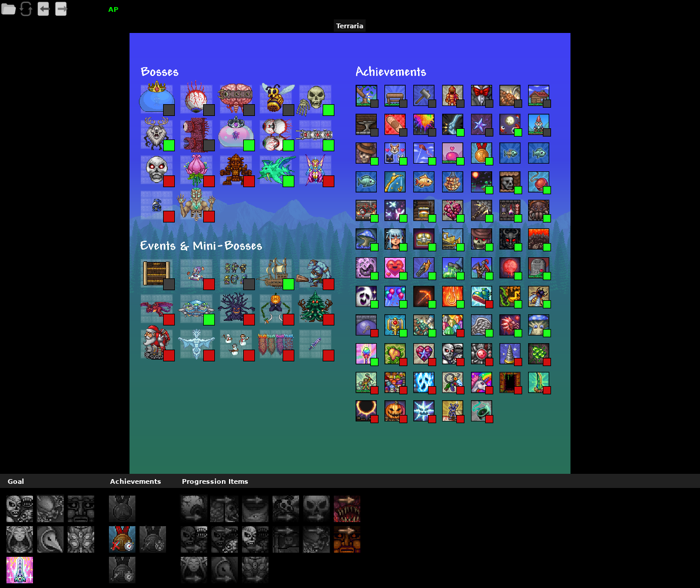Toggle the smiling pink heart achievement
Viewport: 700px width, 588px height.
(x=395, y=268)
